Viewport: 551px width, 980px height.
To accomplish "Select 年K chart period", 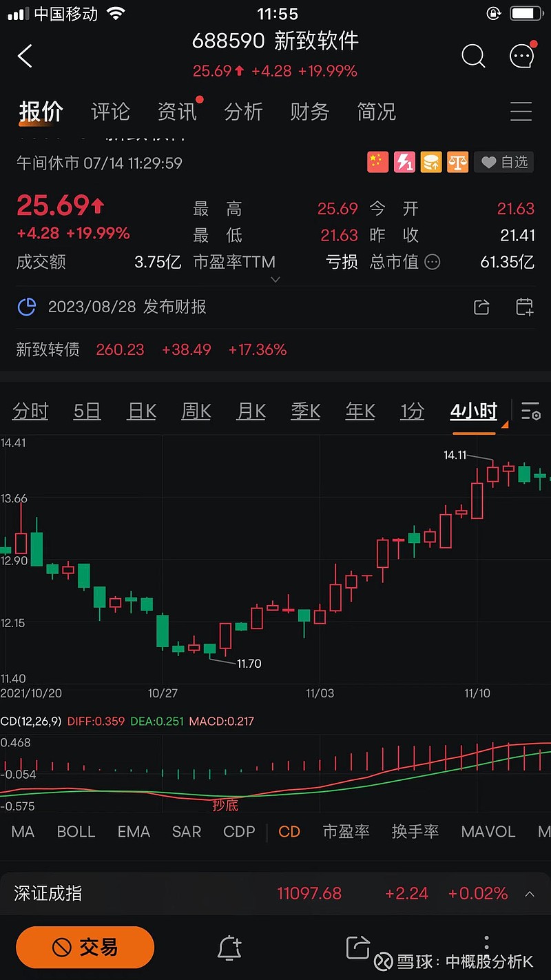I will [x=360, y=411].
